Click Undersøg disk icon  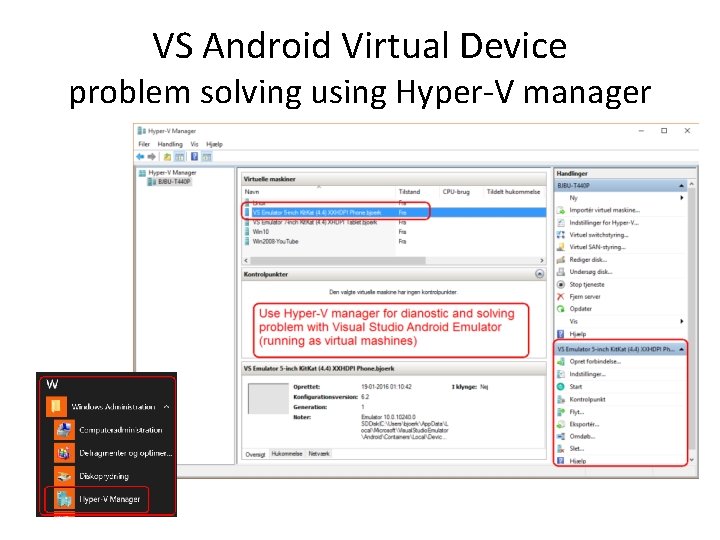click(561, 272)
